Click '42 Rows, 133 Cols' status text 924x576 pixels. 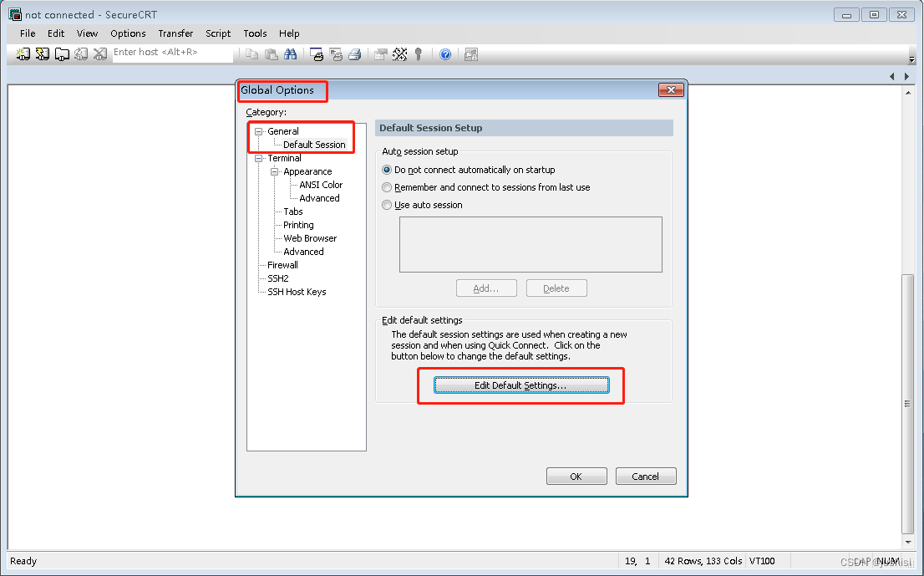(703, 561)
